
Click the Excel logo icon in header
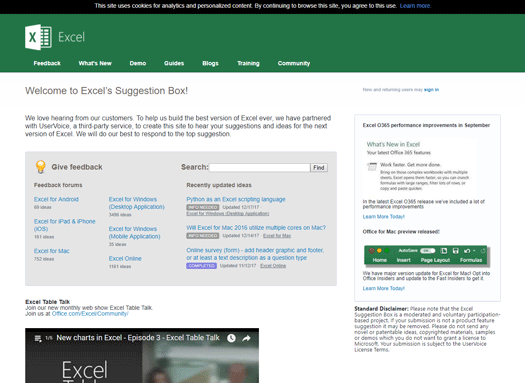click(x=38, y=37)
